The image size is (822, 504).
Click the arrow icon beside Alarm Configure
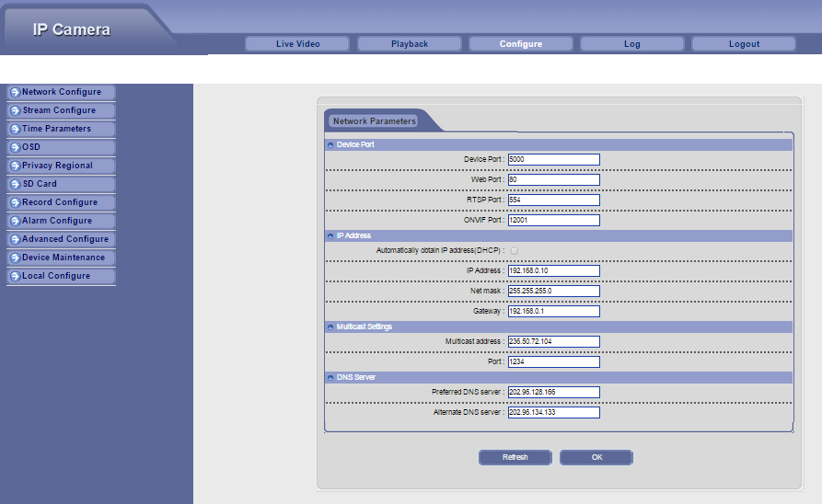click(16, 221)
